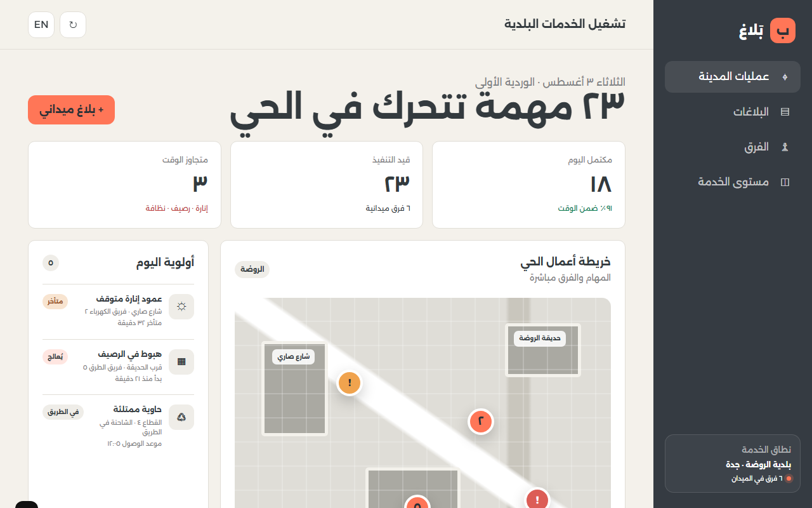812x508 pixels.
Task: Select the orange warning map marker
Action: [350, 384]
